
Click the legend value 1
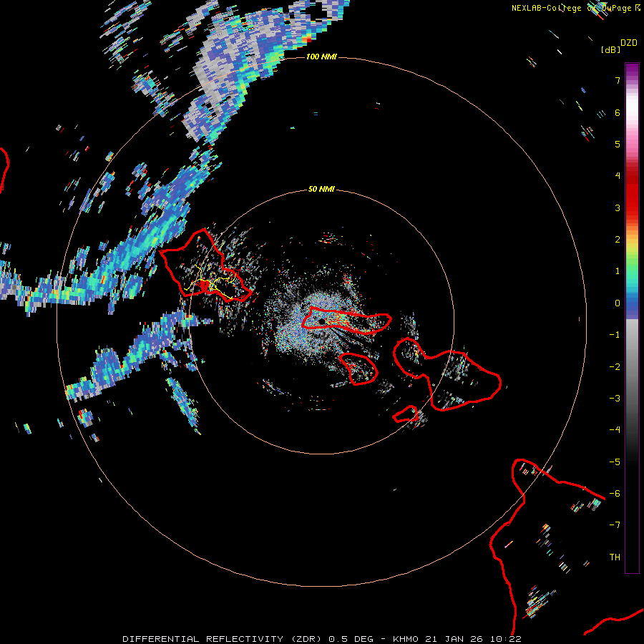pos(618,271)
